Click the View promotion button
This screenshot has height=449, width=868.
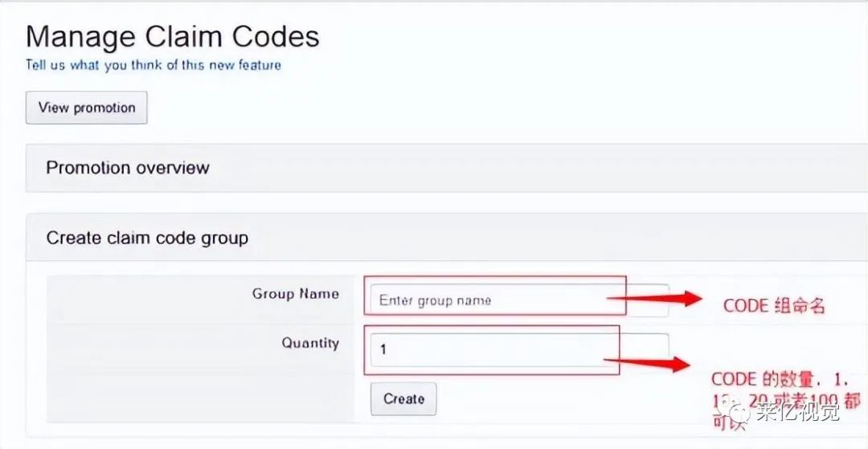pos(86,108)
